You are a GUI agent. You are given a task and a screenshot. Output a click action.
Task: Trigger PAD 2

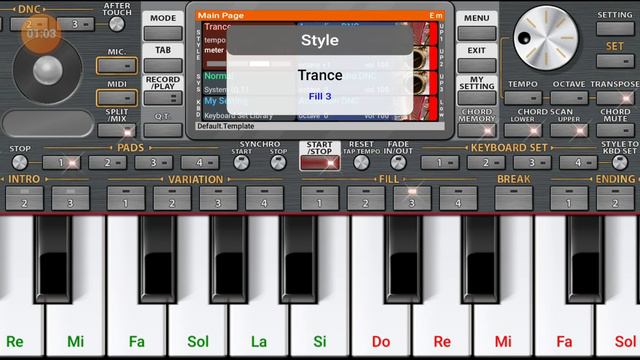point(107,162)
